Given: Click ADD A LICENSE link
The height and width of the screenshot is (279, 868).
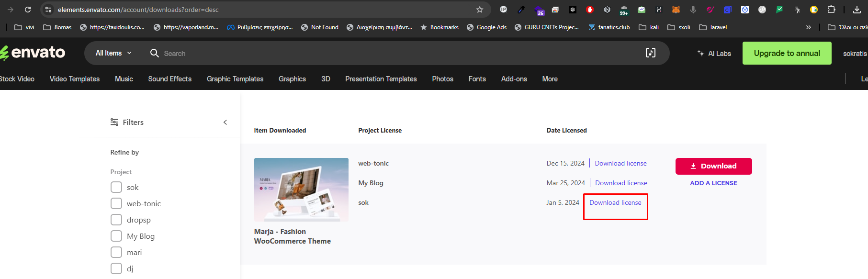Looking at the screenshot, I should 713,183.
